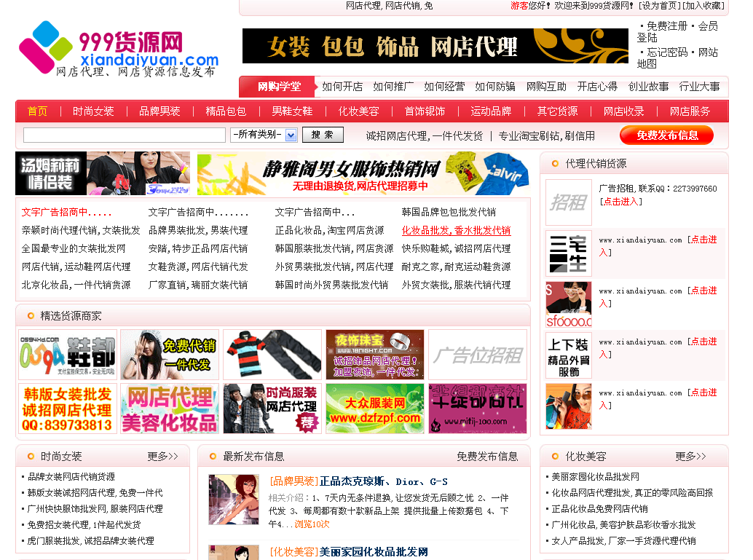The width and height of the screenshot is (753, 560).
Task: Click the 搜索 search button
Action: (323, 135)
